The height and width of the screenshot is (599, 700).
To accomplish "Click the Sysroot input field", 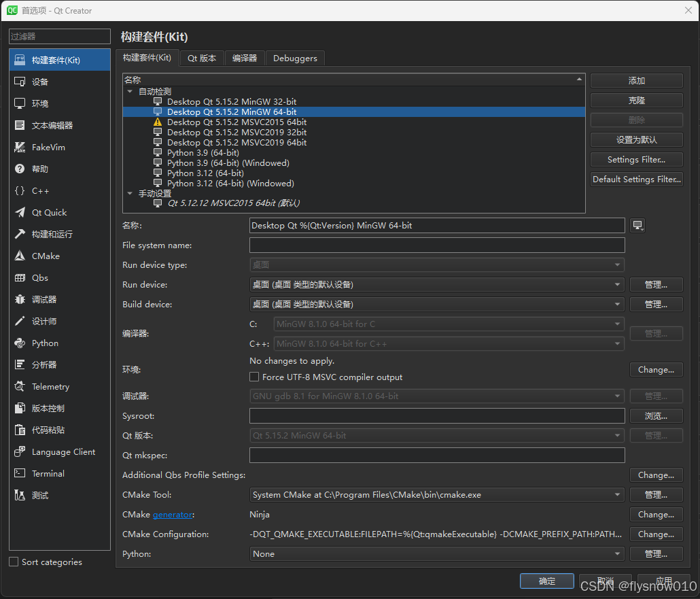I will 437,416.
